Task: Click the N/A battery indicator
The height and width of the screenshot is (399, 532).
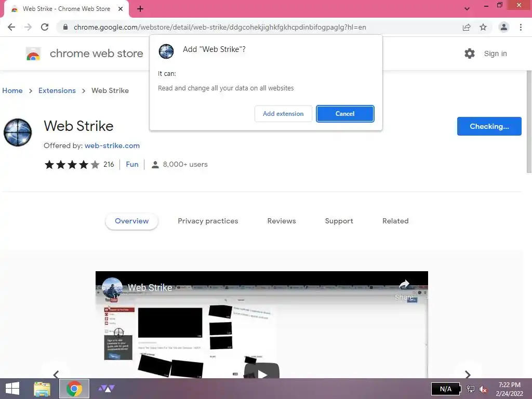Action: coord(446,389)
